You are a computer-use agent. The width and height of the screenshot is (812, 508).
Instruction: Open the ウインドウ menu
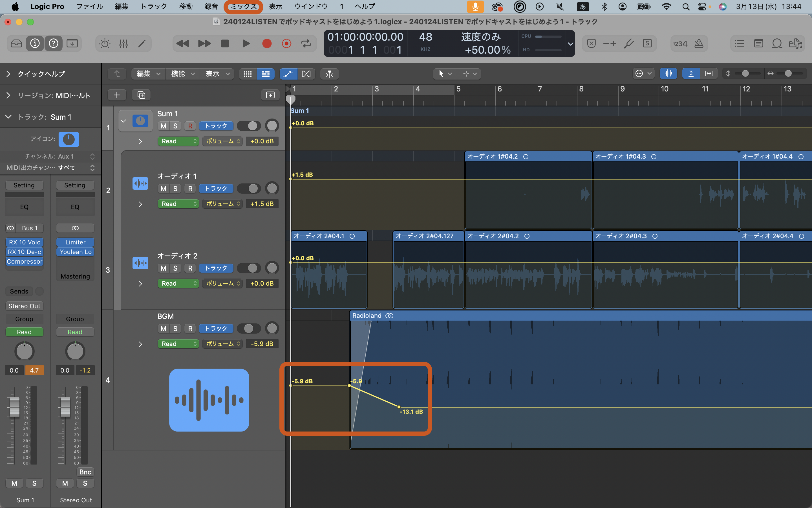[x=311, y=6]
